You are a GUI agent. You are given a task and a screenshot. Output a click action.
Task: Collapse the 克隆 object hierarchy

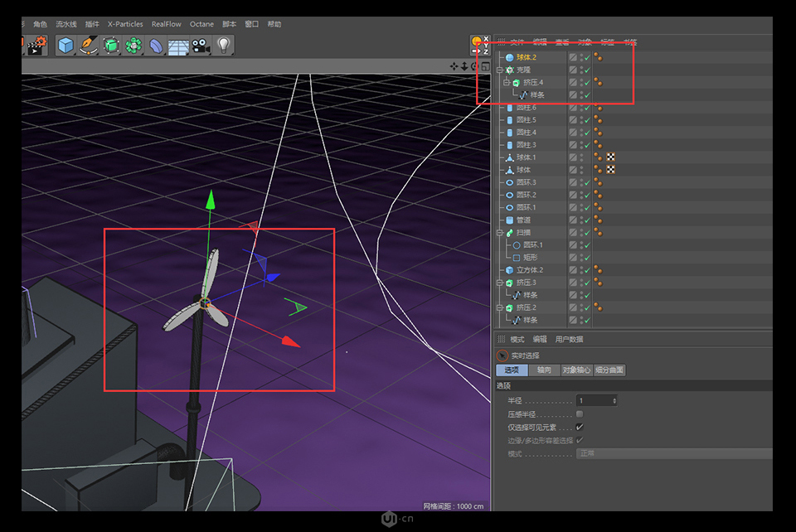click(500, 70)
